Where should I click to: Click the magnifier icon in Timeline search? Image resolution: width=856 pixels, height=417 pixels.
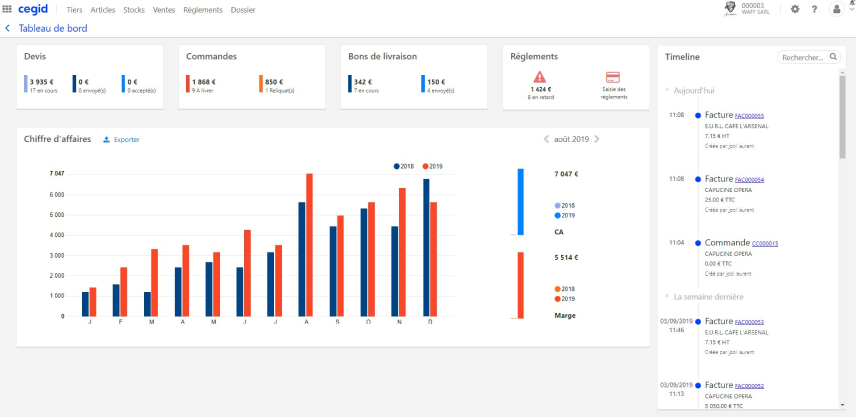coord(834,56)
